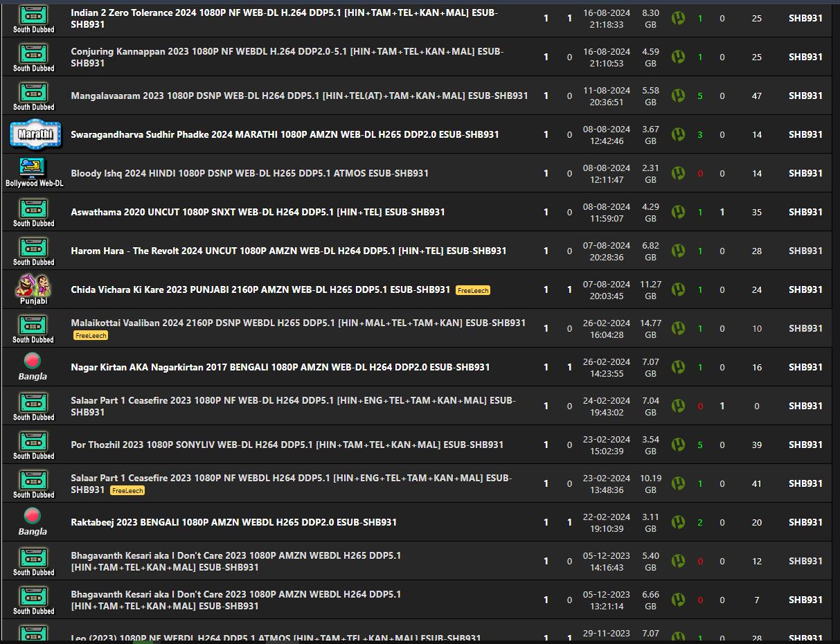Click South Dubbed icon beside Malaikottai Vaaliban
Screen dimensions: 840x644
(x=33, y=328)
